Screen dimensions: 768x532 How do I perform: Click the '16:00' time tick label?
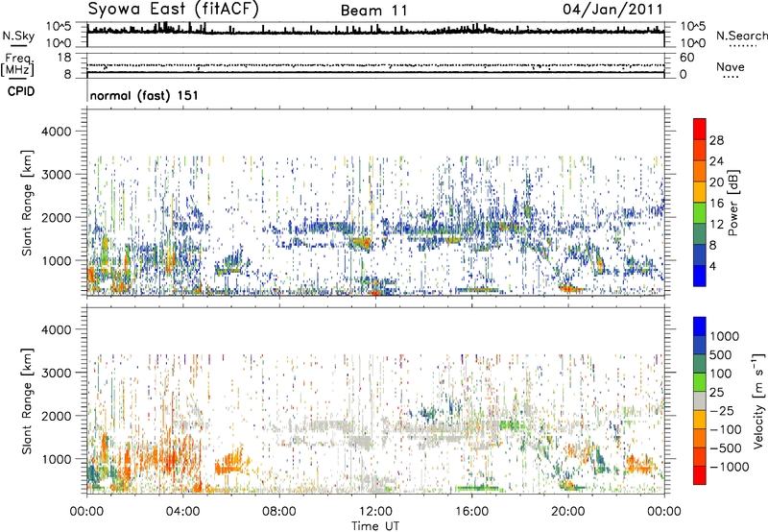(471, 512)
